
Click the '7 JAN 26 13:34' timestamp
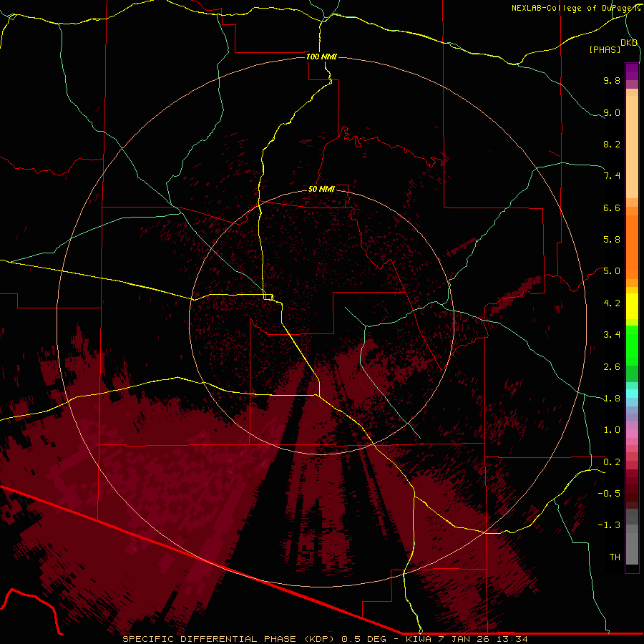(484, 639)
